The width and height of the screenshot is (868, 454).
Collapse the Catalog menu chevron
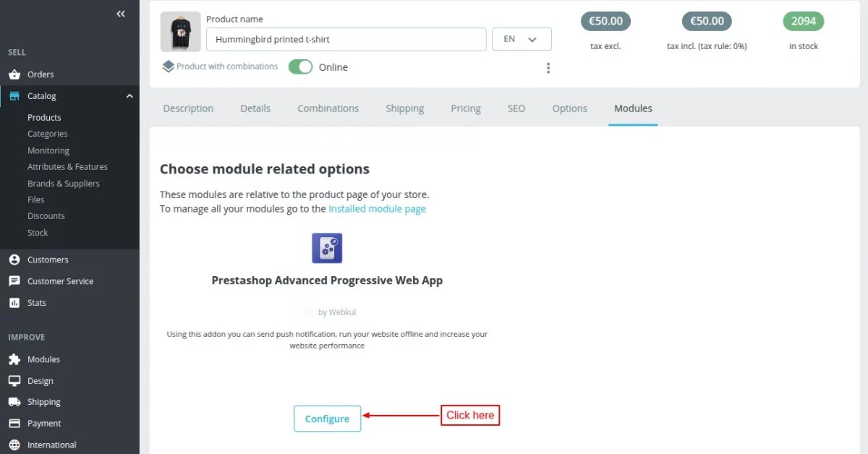click(x=129, y=96)
